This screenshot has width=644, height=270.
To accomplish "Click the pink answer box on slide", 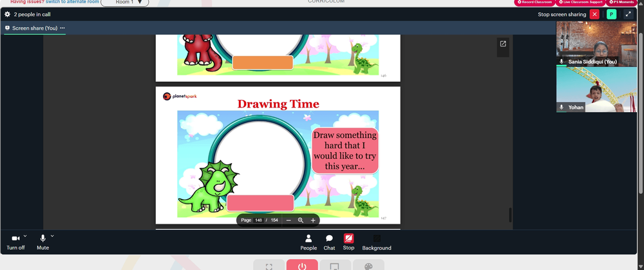I will [260, 203].
